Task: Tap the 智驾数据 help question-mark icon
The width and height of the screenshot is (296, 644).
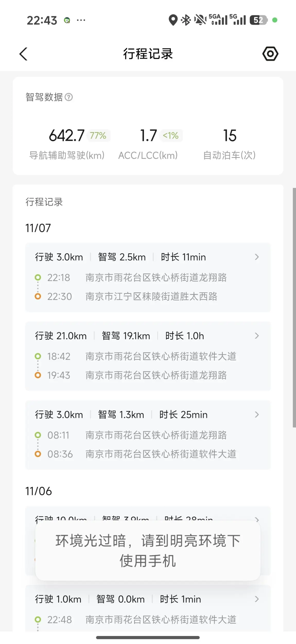Action: tap(69, 97)
